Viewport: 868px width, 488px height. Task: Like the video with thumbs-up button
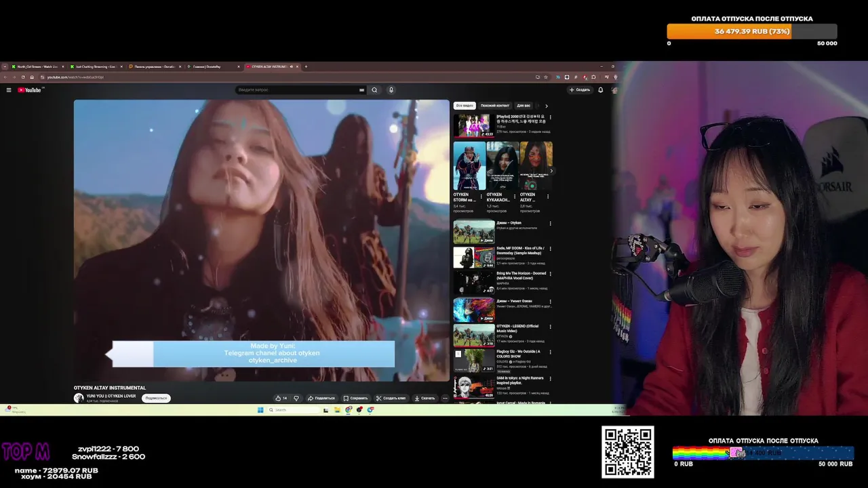(281, 399)
